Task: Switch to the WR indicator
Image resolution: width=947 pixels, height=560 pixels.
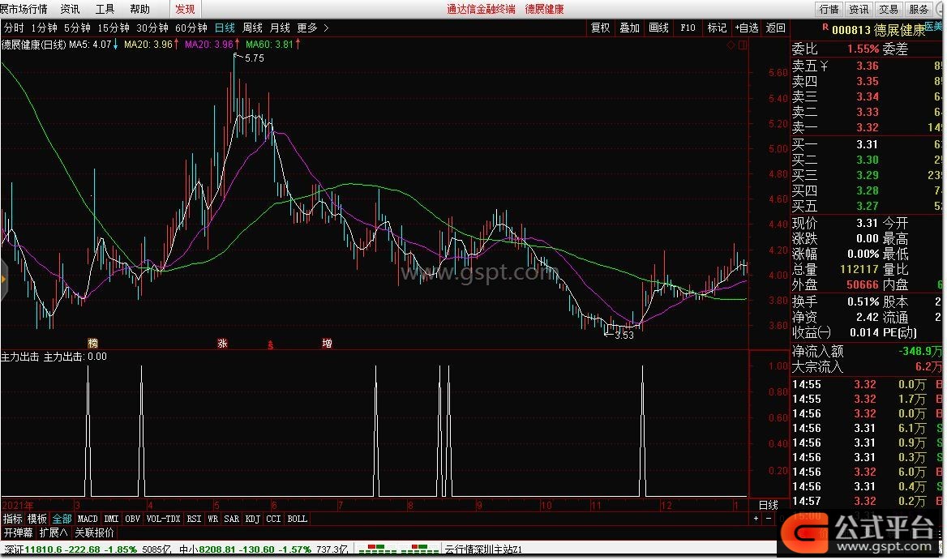Action: (x=213, y=519)
